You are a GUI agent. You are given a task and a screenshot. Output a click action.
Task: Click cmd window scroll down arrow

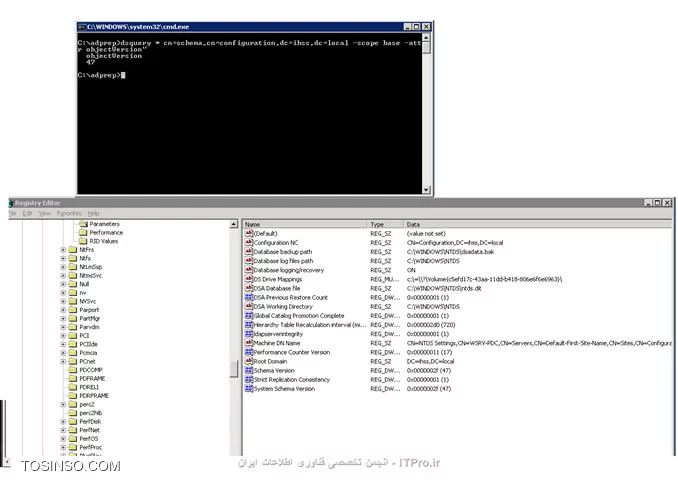(x=426, y=190)
